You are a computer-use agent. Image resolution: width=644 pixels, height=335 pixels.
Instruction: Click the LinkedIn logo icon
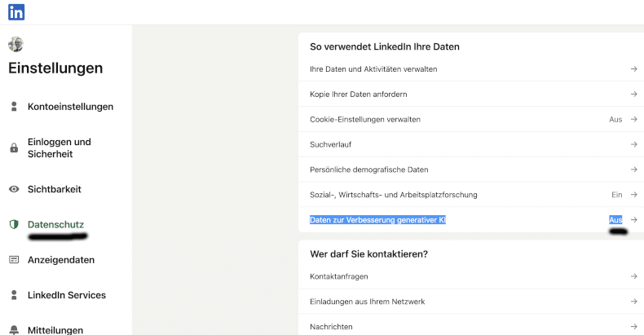click(x=16, y=12)
